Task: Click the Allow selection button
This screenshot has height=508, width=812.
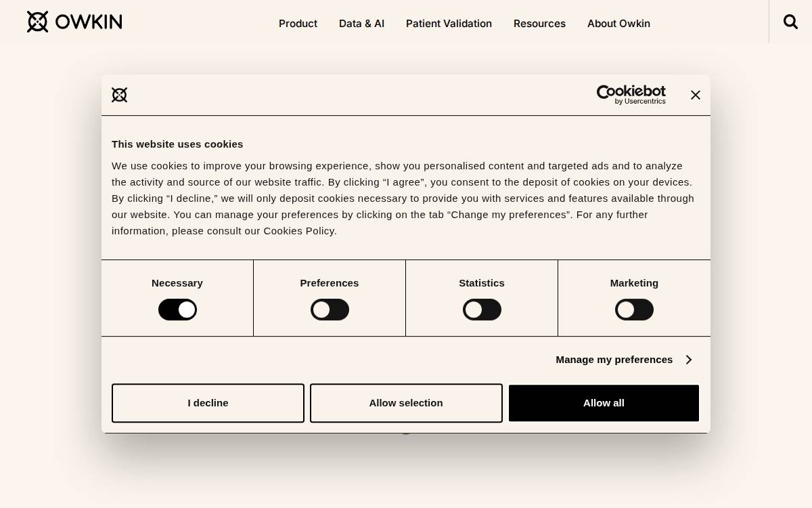Action: [406, 403]
